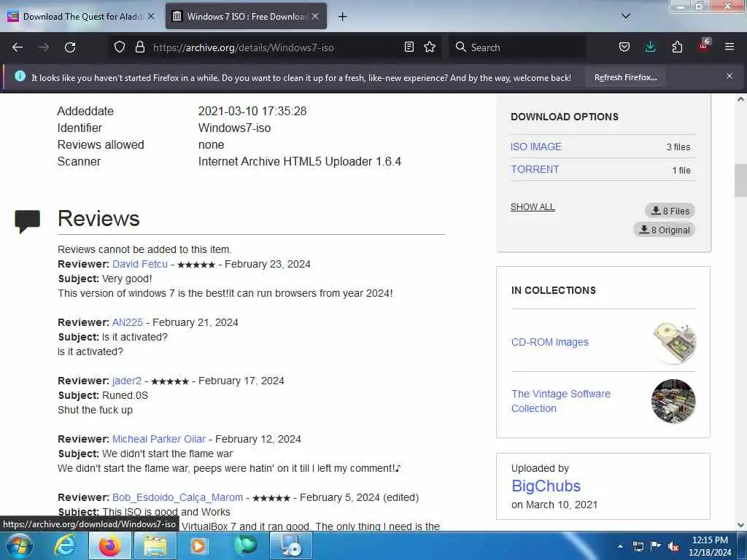Click the Reviews speech bubble icon
747x560 pixels.
coord(27,222)
